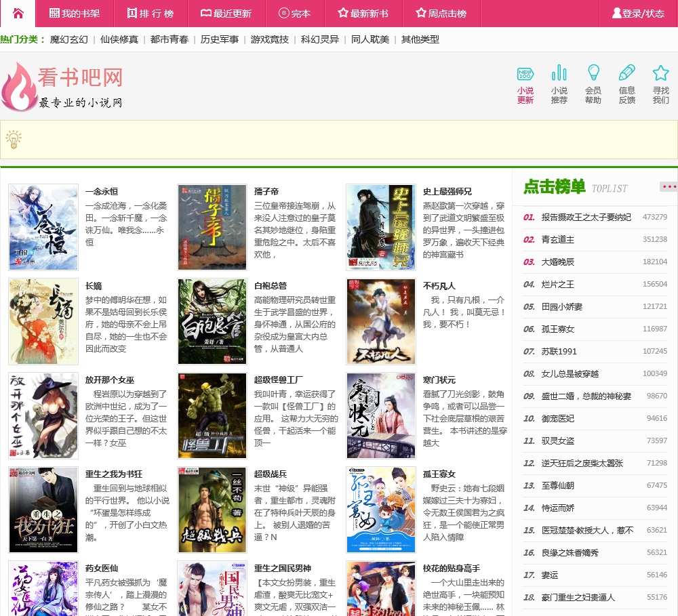The width and height of the screenshot is (678, 616).
Task: Open the 科幻灵异 category
Action: tap(320, 39)
